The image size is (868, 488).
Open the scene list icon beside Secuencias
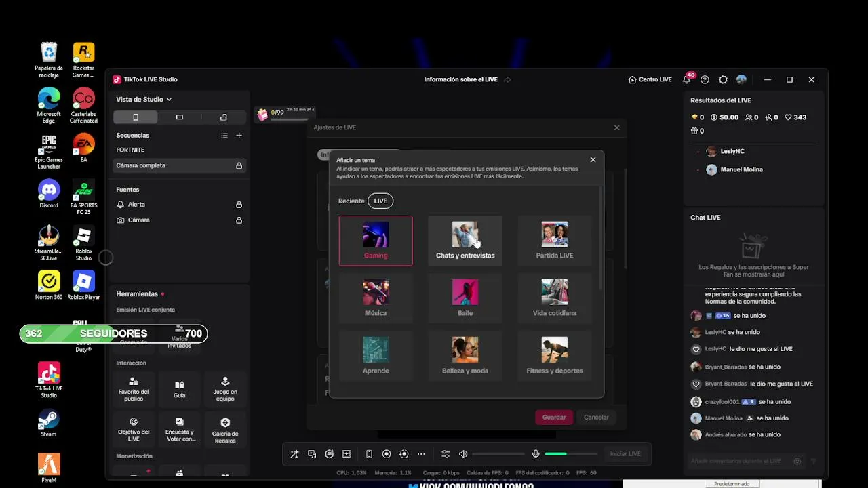point(224,136)
